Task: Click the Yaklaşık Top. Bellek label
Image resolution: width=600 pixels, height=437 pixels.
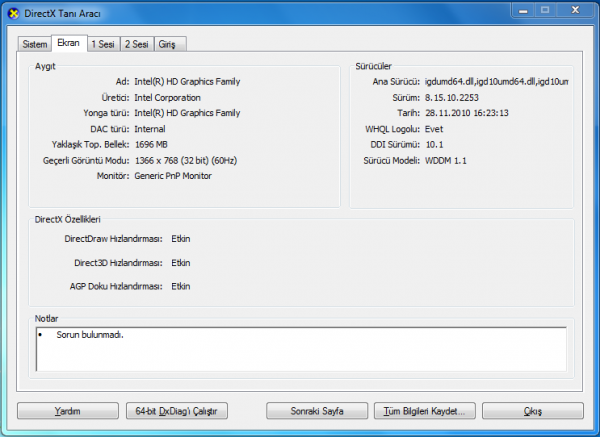Action: (x=91, y=144)
